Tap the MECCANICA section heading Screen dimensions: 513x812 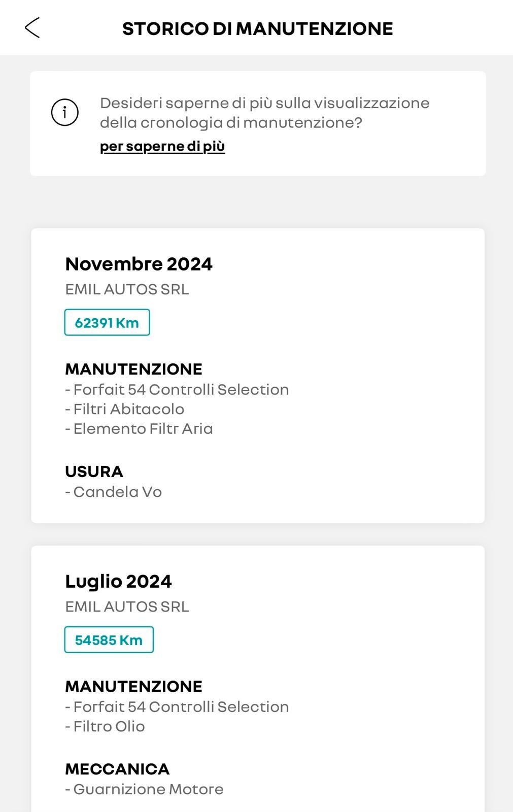[117, 769]
